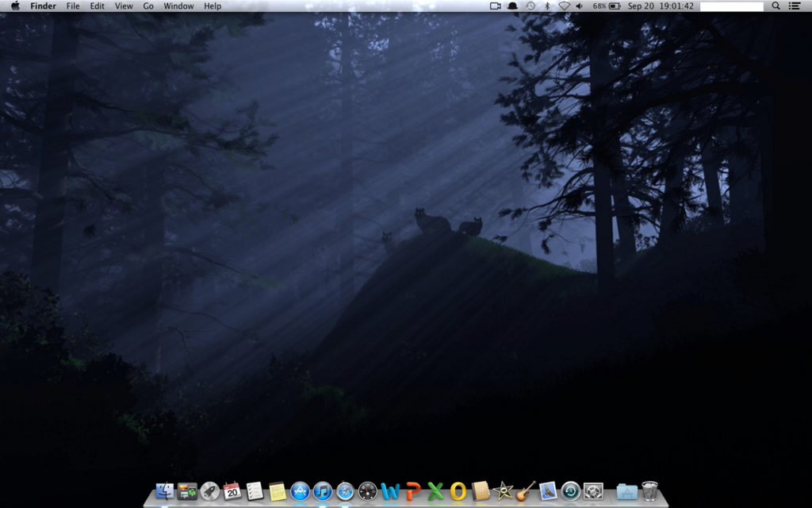Open Time Machine status menu icon
Screen dimensions: 812x508
[x=530, y=6]
